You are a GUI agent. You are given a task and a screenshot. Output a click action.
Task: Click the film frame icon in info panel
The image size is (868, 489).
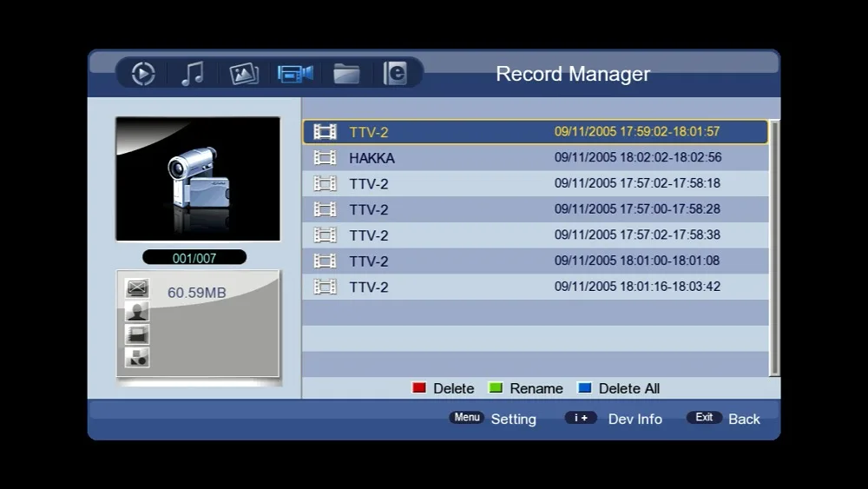[x=137, y=334]
